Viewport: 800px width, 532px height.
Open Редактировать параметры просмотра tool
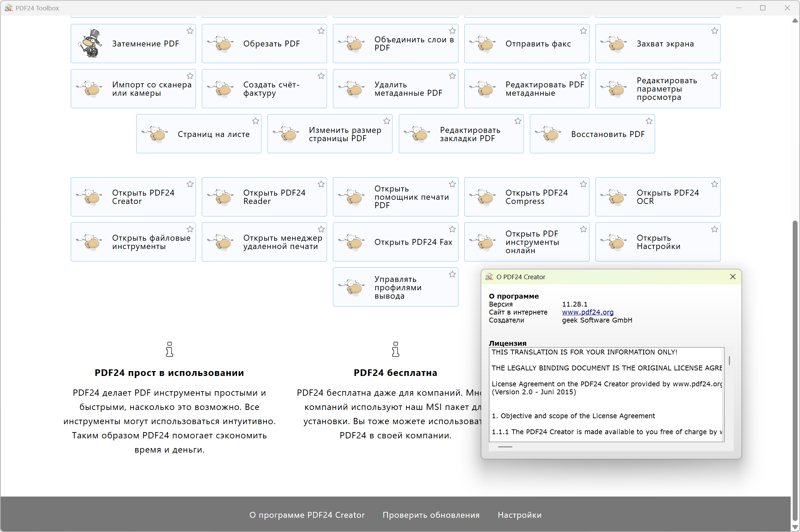tap(658, 89)
